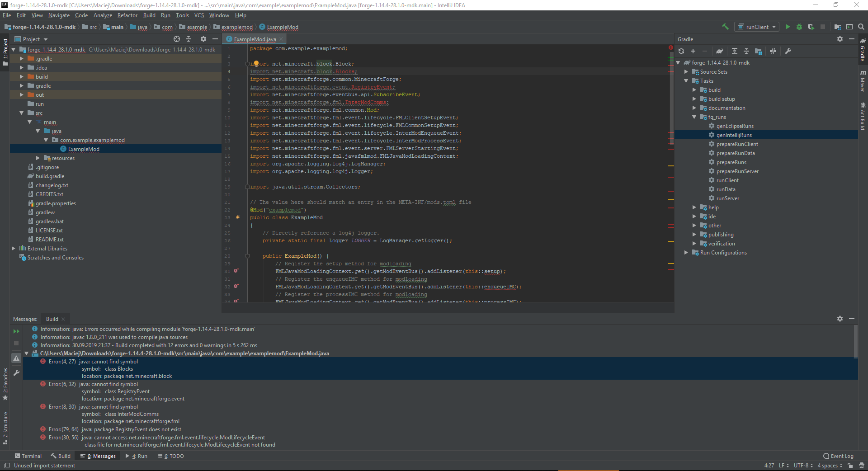Toggle Gradle offline mode icon

pos(773,51)
